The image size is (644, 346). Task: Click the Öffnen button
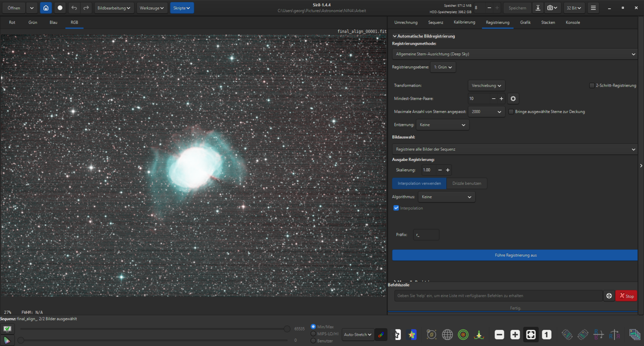[14, 8]
